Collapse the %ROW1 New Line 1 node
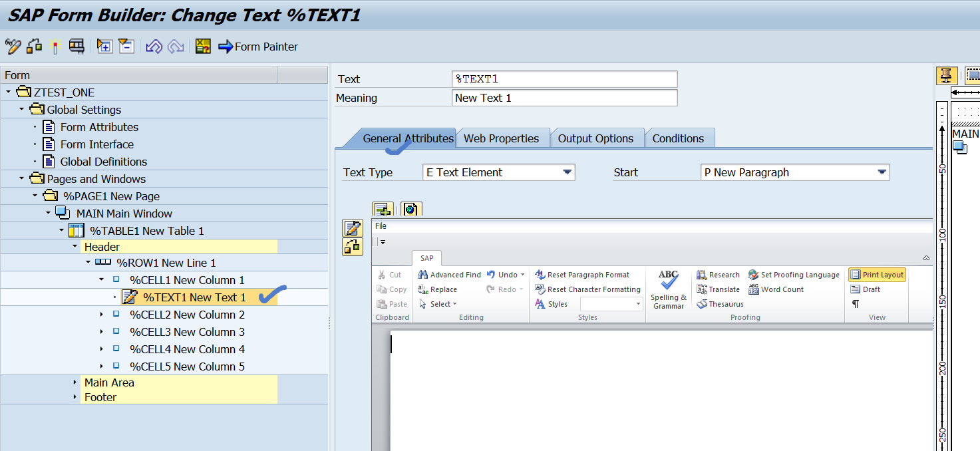This screenshot has height=451, width=980. pos(88,263)
